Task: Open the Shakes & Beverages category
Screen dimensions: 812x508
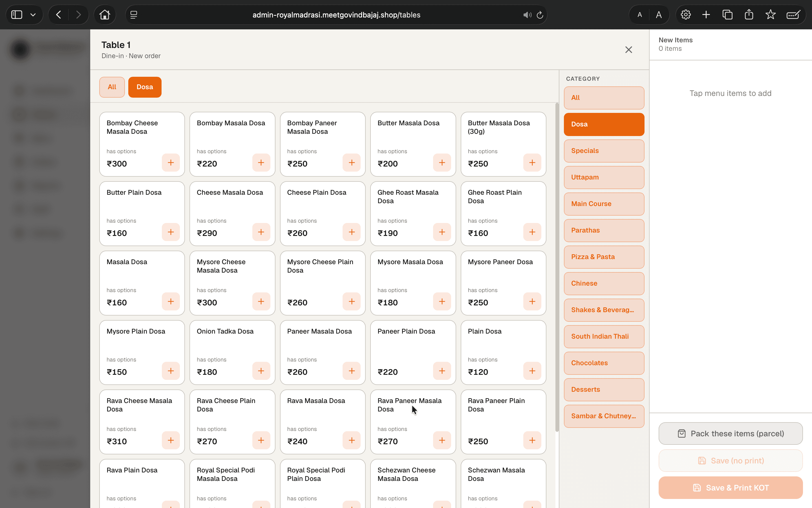Action: (x=604, y=310)
